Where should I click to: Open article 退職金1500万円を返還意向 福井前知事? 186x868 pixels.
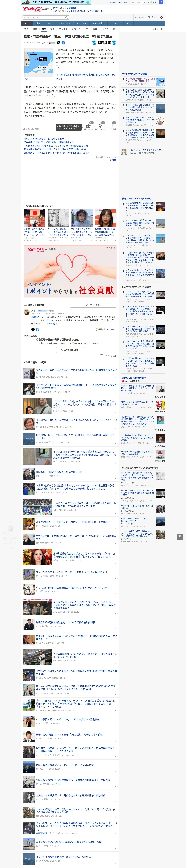coord(65,622)
